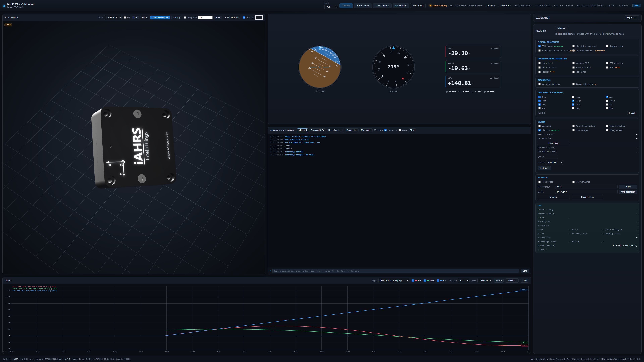Enable the Watchdog system option
Viewport: 644px width, 362px height.
pyautogui.click(x=539, y=126)
